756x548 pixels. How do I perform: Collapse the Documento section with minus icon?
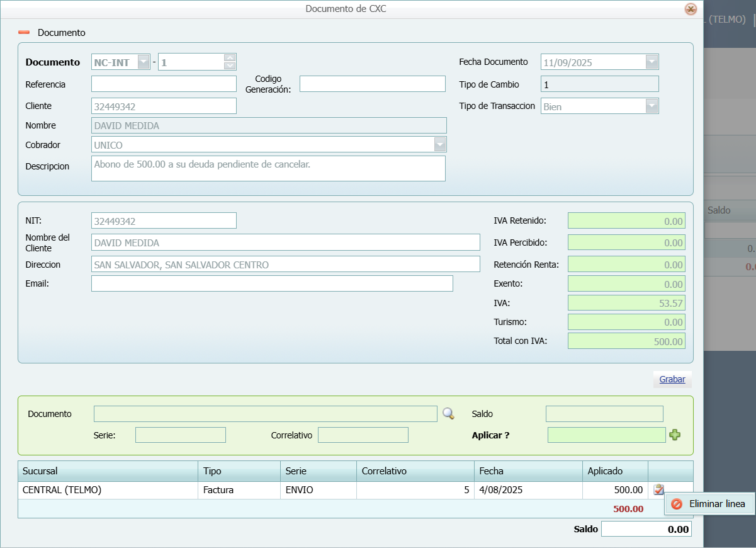pos(24,32)
